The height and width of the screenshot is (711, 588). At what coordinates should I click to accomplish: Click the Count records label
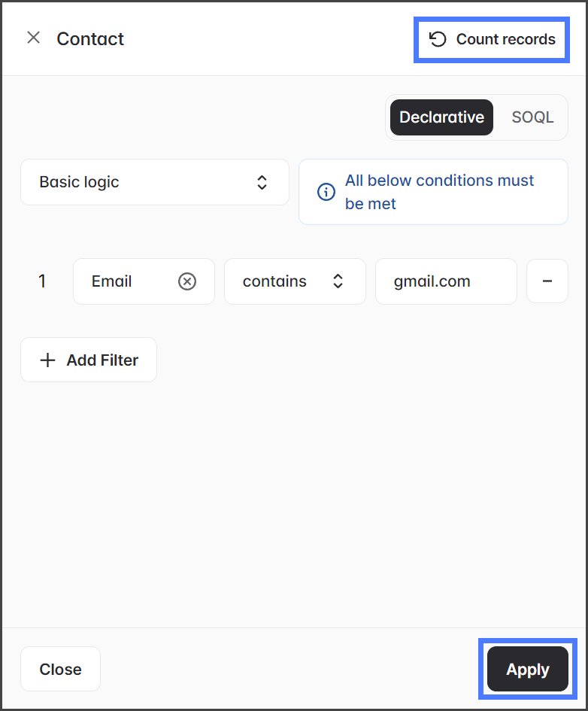point(505,39)
